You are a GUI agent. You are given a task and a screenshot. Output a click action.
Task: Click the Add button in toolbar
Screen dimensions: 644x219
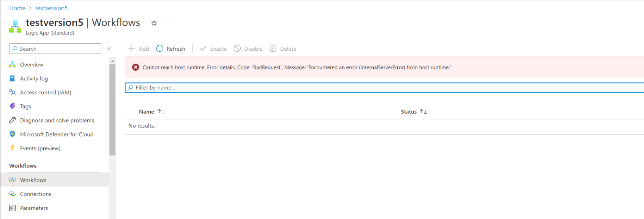tap(139, 49)
